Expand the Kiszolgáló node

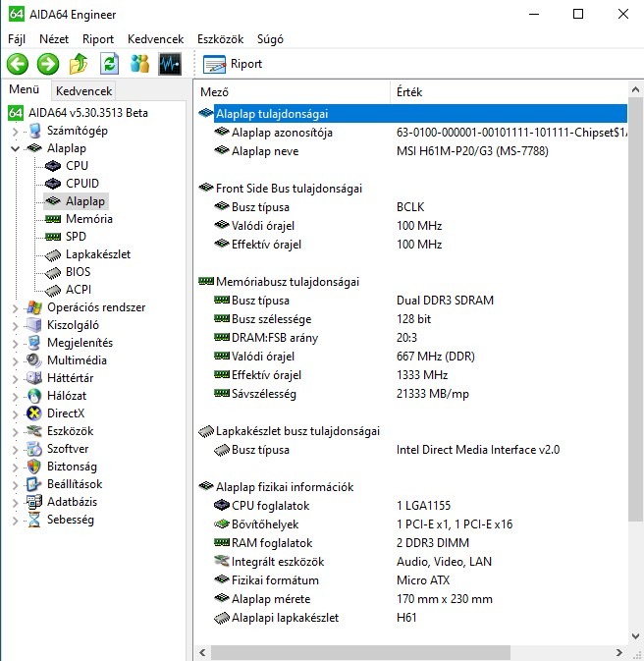pyautogui.click(x=15, y=326)
